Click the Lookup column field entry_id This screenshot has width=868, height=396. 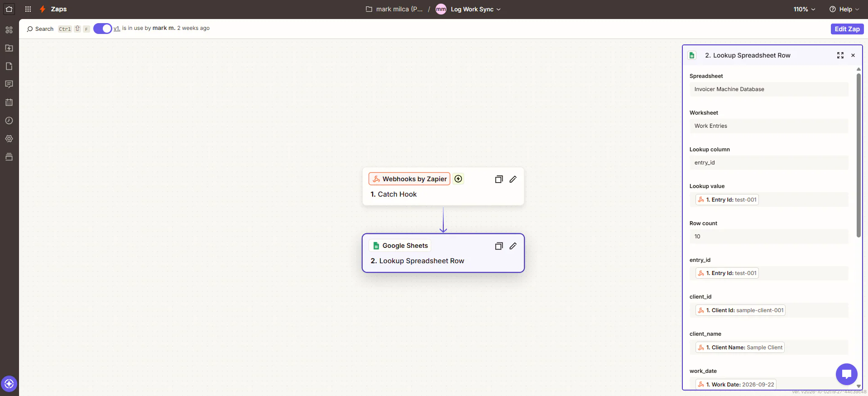click(x=769, y=163)
